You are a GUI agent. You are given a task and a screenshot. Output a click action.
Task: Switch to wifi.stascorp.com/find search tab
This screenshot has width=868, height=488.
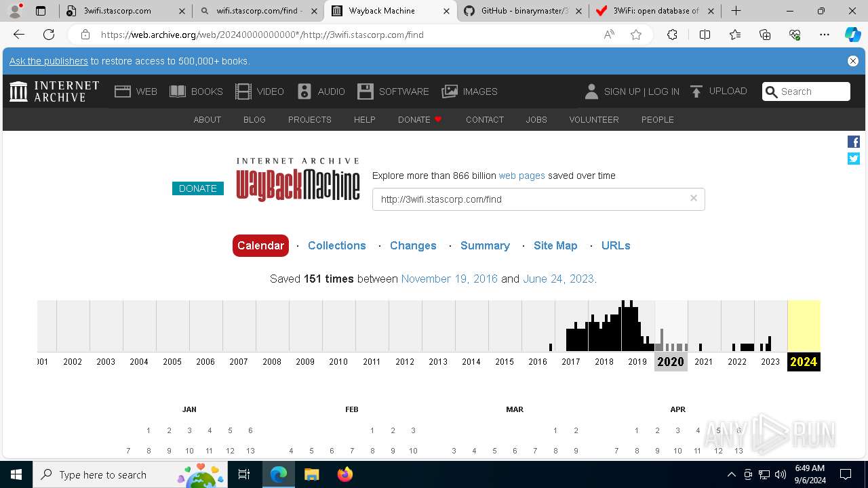point(258,11)
